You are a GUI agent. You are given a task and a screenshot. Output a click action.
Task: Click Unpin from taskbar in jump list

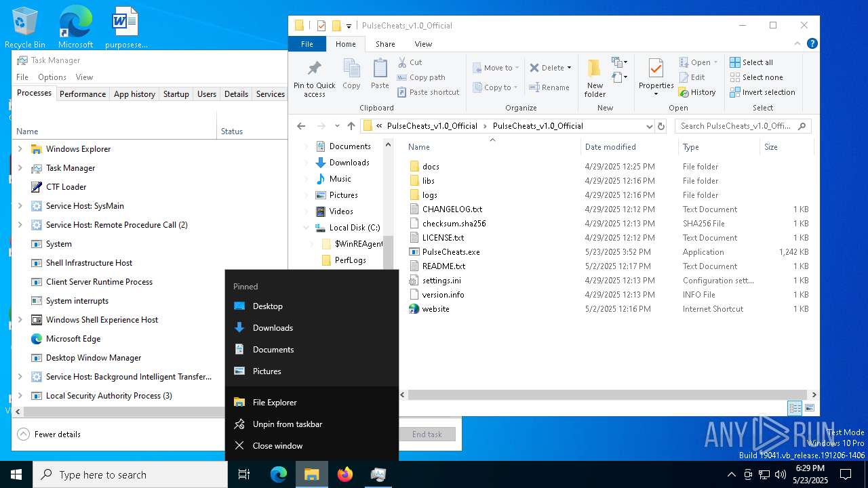pyautogui.click(x=312, y=424)
